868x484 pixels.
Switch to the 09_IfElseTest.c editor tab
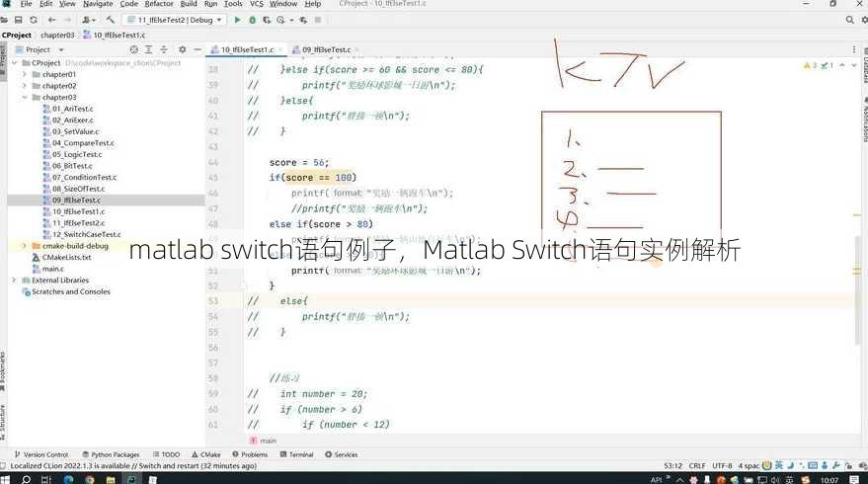327,49
